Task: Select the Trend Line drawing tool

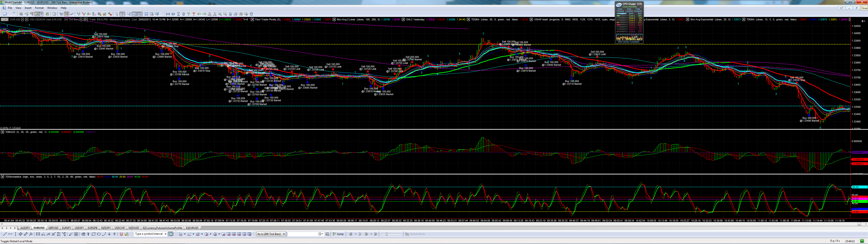Action: point(5,234)
